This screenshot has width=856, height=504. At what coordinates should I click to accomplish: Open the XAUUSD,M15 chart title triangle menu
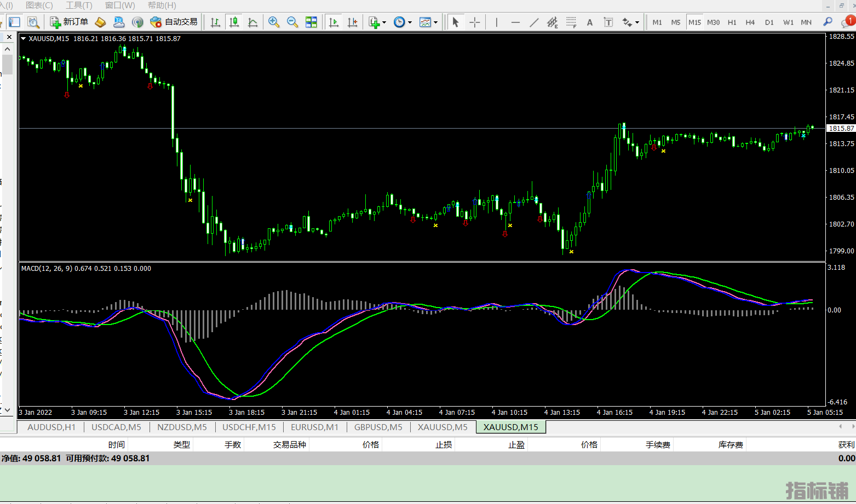point(24,38)
